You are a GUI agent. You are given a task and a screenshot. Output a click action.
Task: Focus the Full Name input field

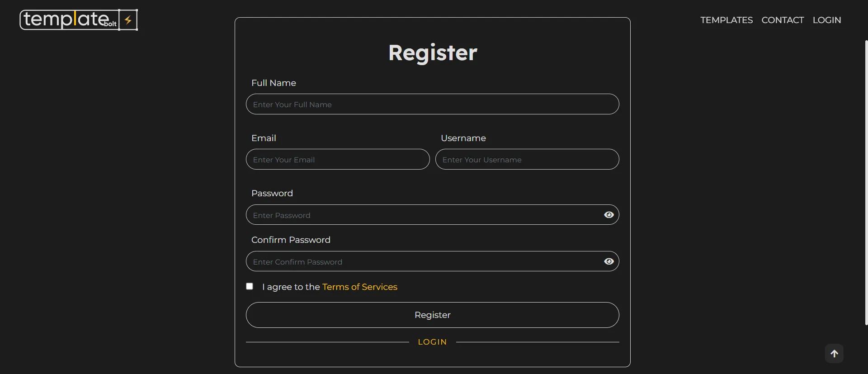(x=432, y=104)
